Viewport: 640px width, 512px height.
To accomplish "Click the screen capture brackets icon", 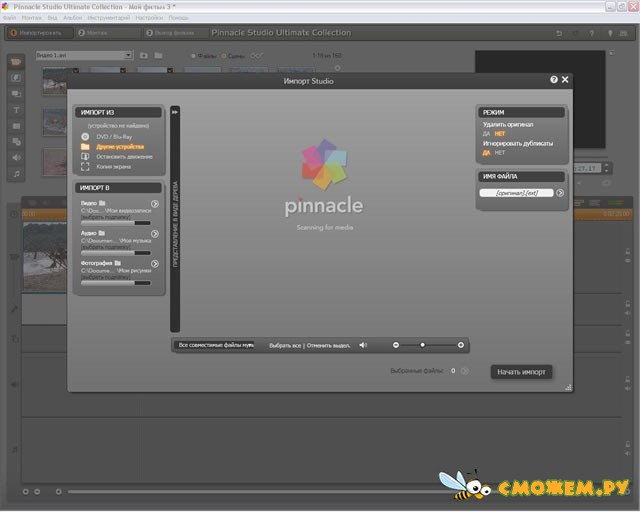I will pyautogui.click(x=85, y=167).
